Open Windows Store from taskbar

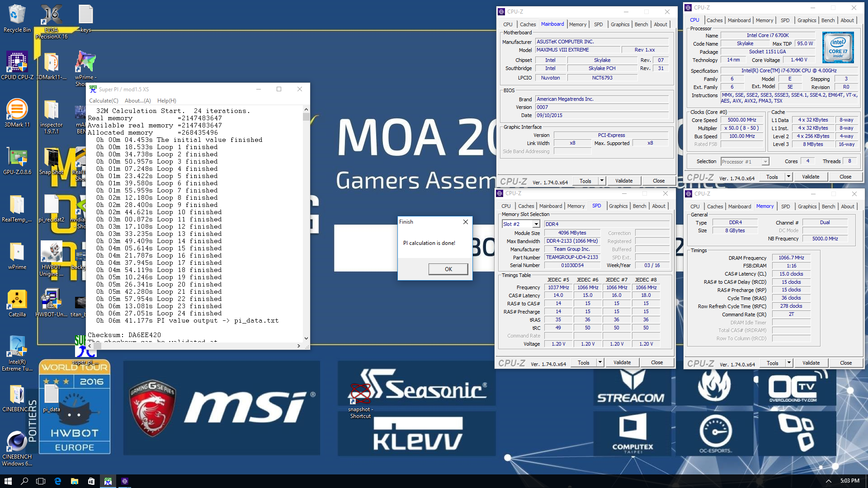91,481
